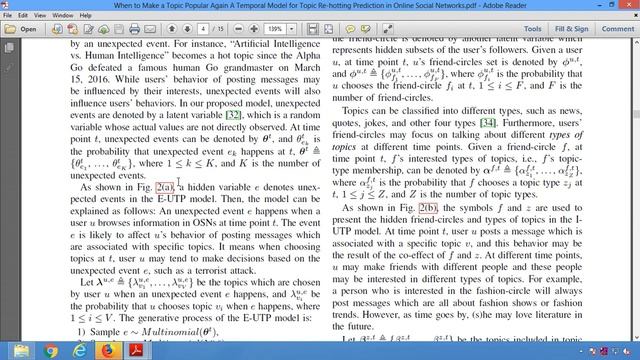Click the attachments paperclip sidebar icon
Screen dimensions: 640x360
[x=9, y=67]
